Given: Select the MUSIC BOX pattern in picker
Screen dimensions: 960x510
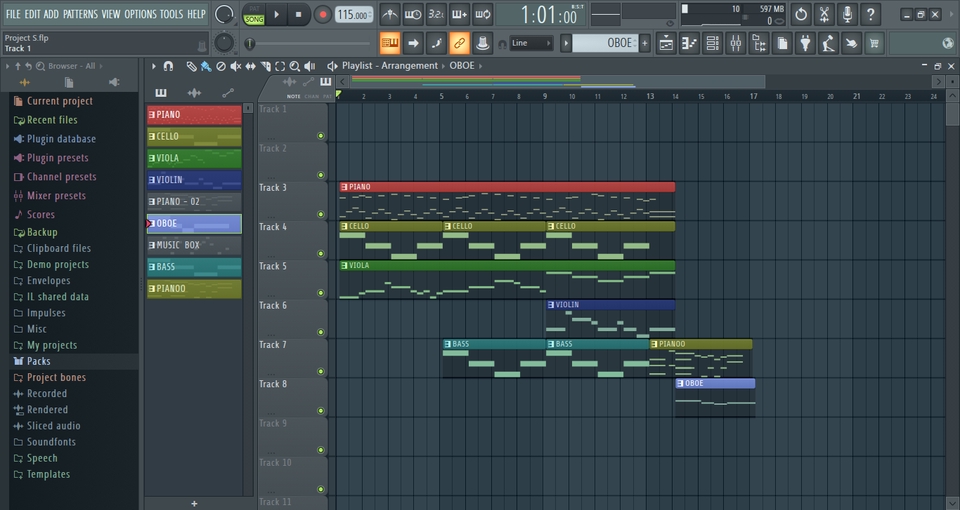Looking at the screenshot, I should 194,246.
